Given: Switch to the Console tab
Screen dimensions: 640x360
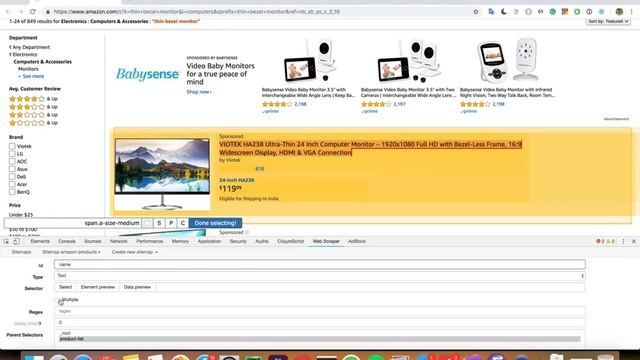Looking at the screenshot, I should (x=67, y=242).
